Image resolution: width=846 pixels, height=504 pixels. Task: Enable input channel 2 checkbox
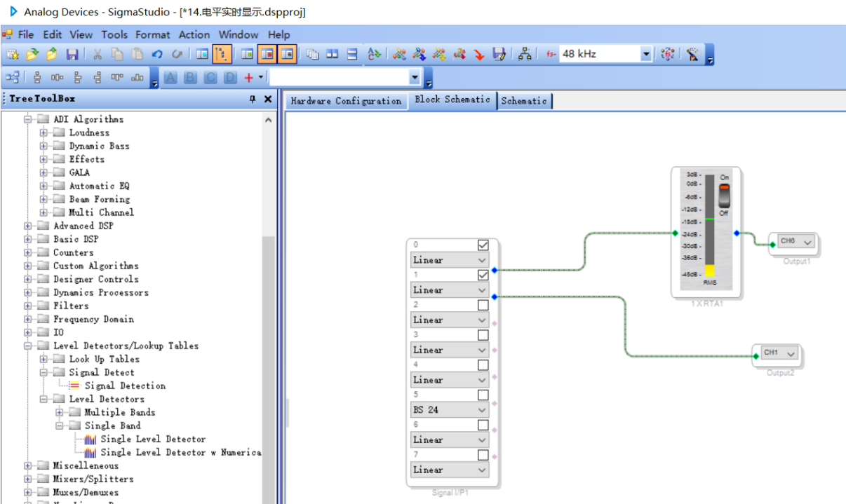pos(483,305)
